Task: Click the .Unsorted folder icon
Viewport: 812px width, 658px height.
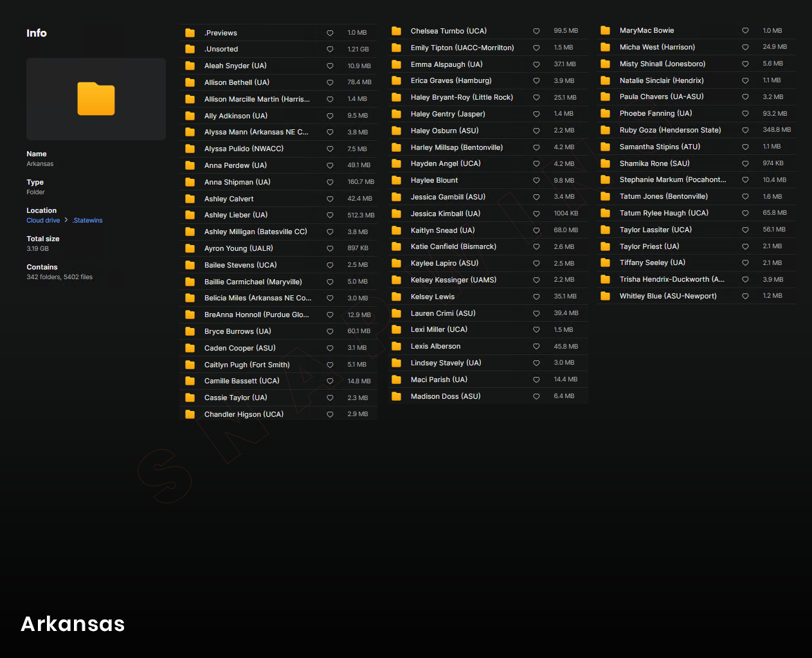Action: 190,49
